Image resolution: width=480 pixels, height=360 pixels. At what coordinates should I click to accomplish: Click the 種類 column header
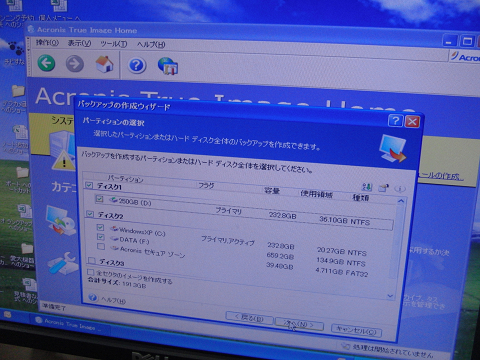click(x=361, y=198)
